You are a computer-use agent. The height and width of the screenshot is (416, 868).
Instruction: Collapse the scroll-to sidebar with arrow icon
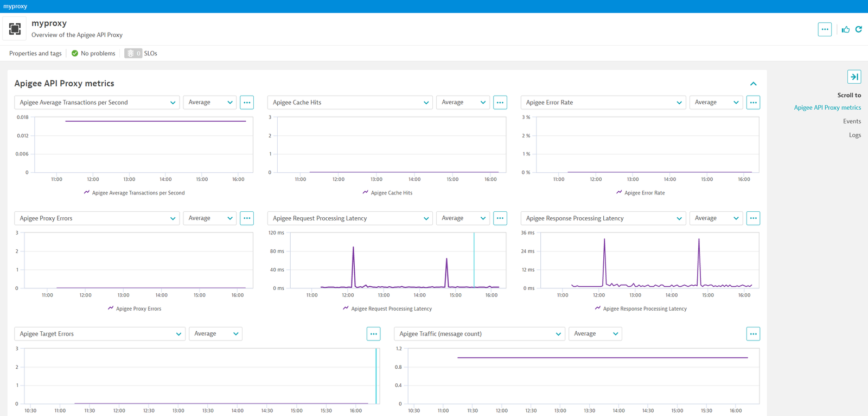[x=854, y=77]
